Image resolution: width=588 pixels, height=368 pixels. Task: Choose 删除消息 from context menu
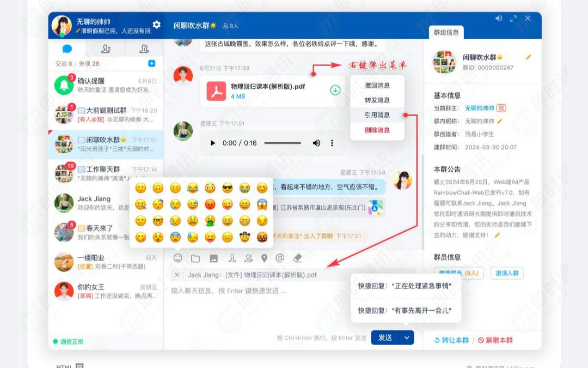point(377,130)
